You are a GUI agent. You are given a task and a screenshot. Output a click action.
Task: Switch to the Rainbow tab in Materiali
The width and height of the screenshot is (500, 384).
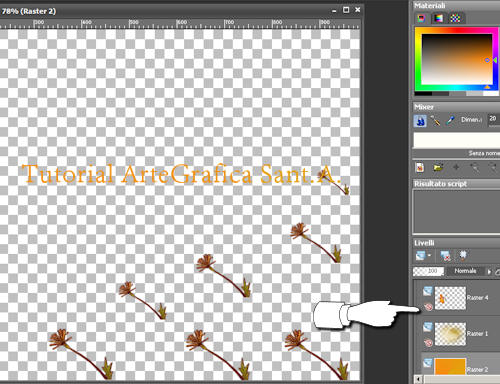439,18
